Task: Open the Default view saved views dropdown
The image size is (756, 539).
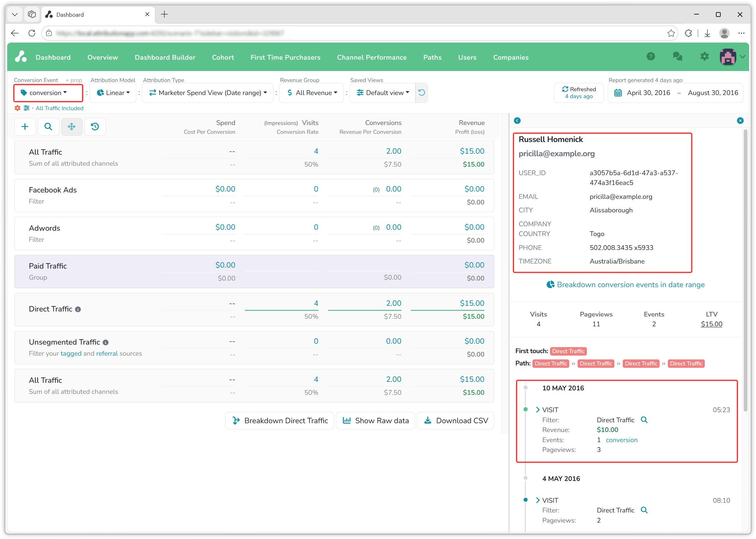Action: point(383,93)
